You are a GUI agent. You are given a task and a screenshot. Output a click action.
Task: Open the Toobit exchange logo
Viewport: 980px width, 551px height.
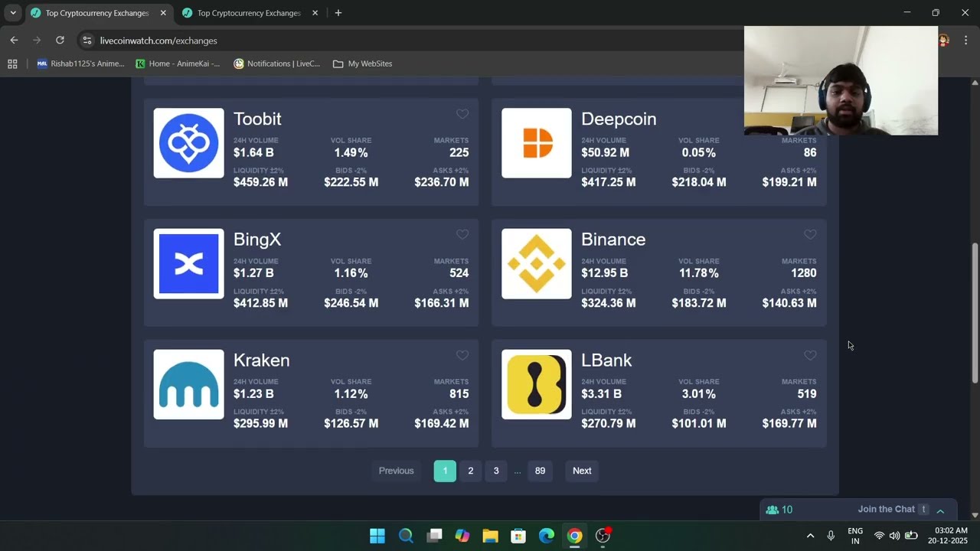tap(188, 143)
